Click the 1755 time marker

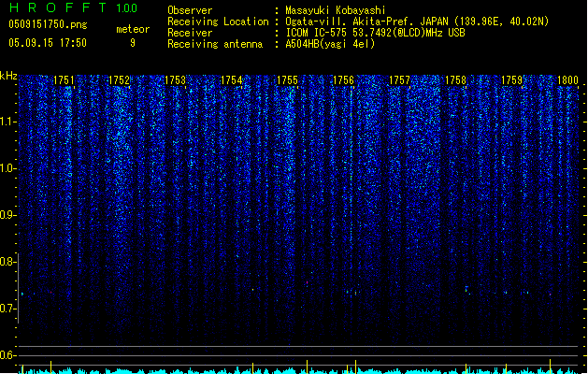click(x=287, y=80)
